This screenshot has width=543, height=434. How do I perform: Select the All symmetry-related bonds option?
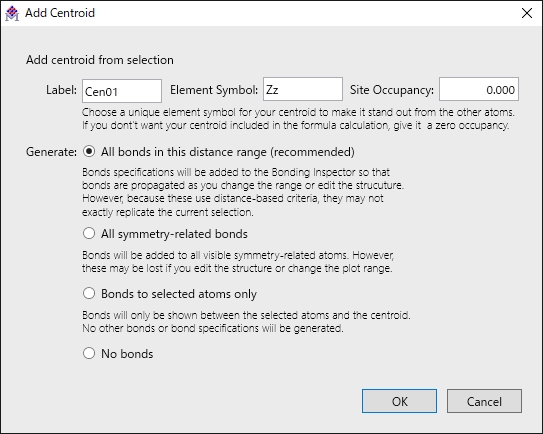(165, 234)
